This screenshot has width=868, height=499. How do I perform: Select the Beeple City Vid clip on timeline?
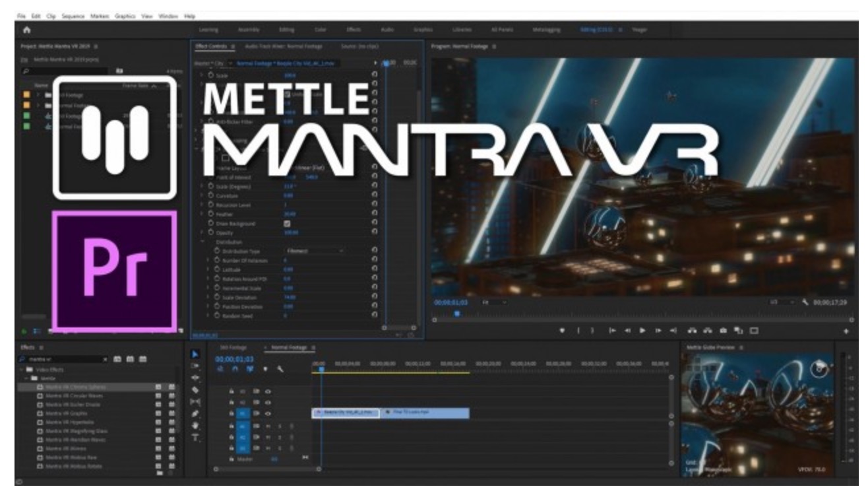tap(346, 413)
